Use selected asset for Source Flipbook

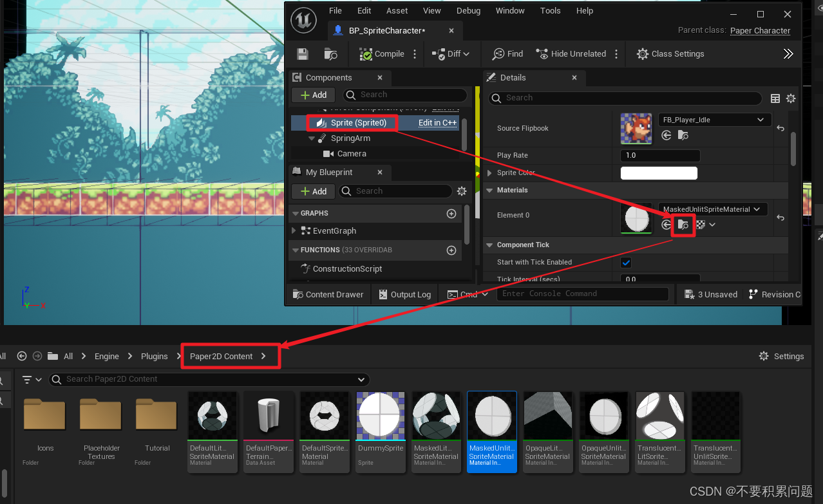coord(667,135)
